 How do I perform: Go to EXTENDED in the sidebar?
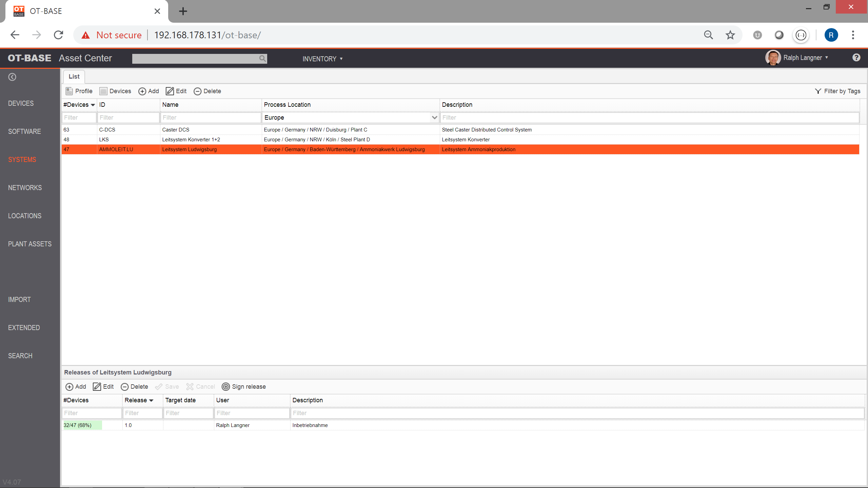point(24,328)
